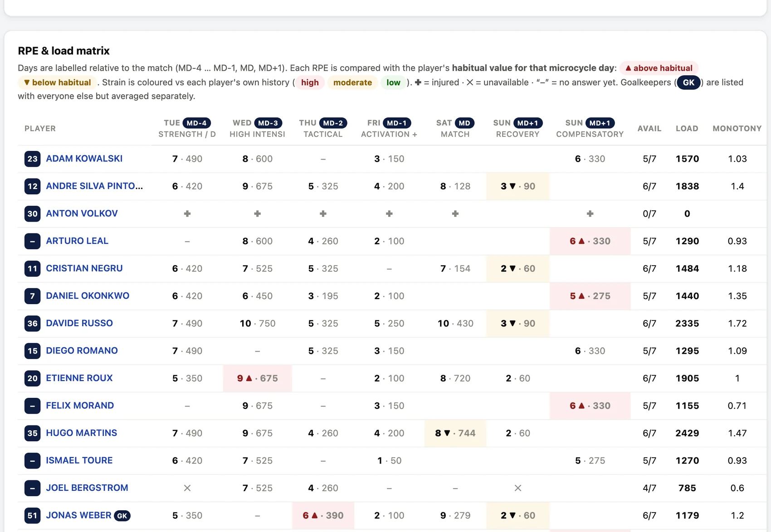Open Adam Kowalski's player profile
This screenshot has width=771, height=532.
coord(84,159)
